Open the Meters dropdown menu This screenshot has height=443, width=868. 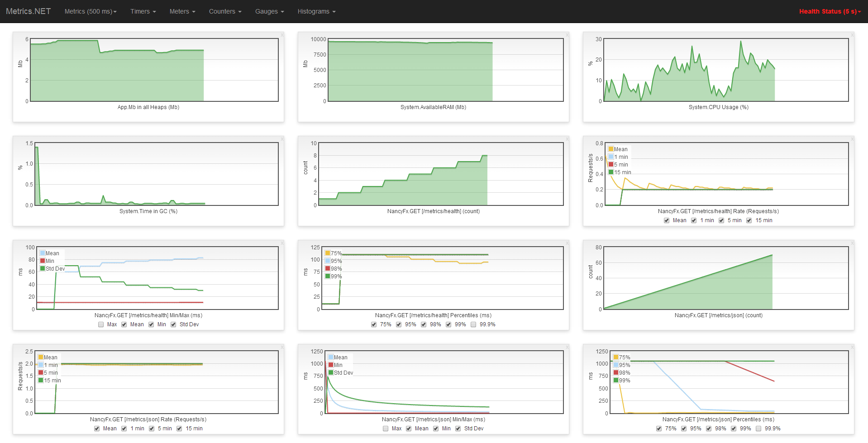coord(182,11)
